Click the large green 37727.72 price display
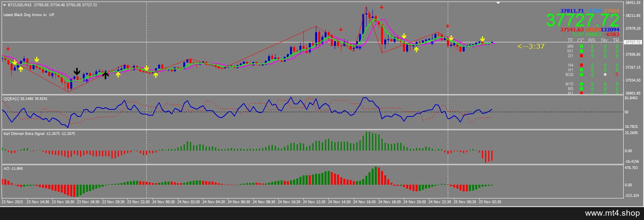The image size is (644, 220). click(x=582, y=20)
